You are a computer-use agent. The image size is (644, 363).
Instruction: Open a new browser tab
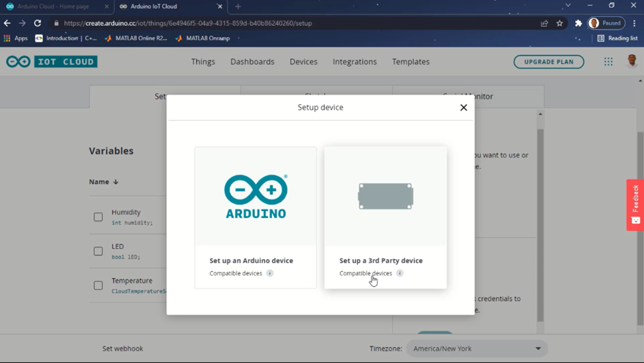click(238, 6)
